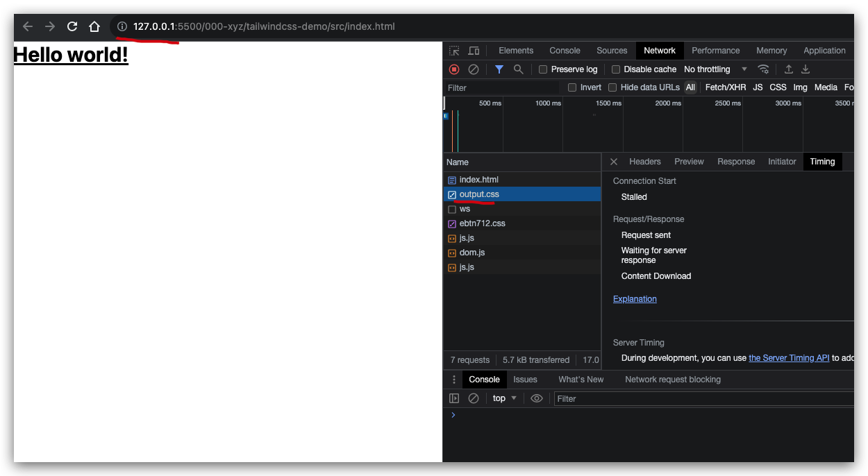
Task: Open the console drawer three-dot menu
Action: pyautogui.click(x=454, y=380)
